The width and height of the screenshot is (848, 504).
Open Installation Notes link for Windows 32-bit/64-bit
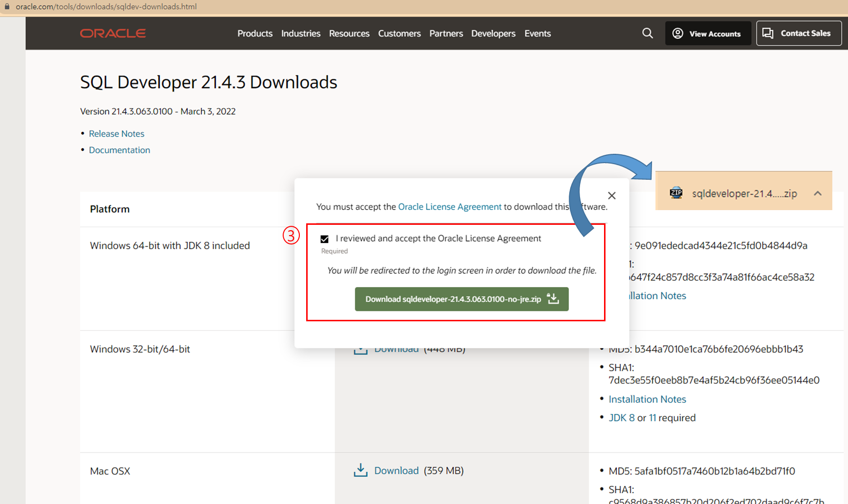(647, 399)
